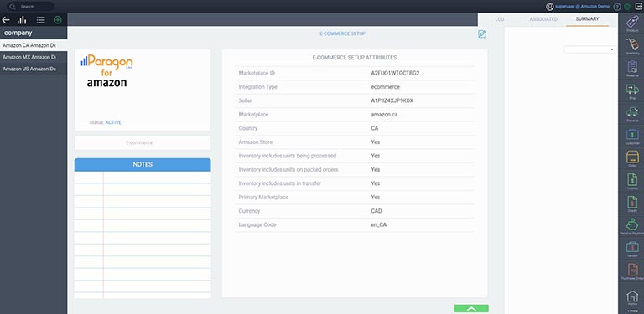Open the Ship module icon
Image resolution: width=644 pixels, height=314 pixels.
[x=632, y=89]
